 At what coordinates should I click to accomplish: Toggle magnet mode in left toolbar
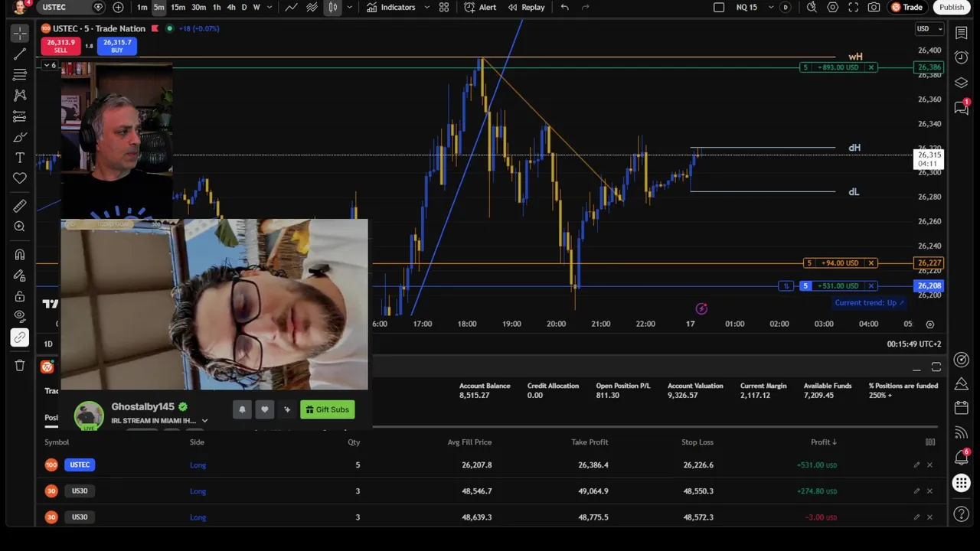pyautogui.click(x=20, y=254)
